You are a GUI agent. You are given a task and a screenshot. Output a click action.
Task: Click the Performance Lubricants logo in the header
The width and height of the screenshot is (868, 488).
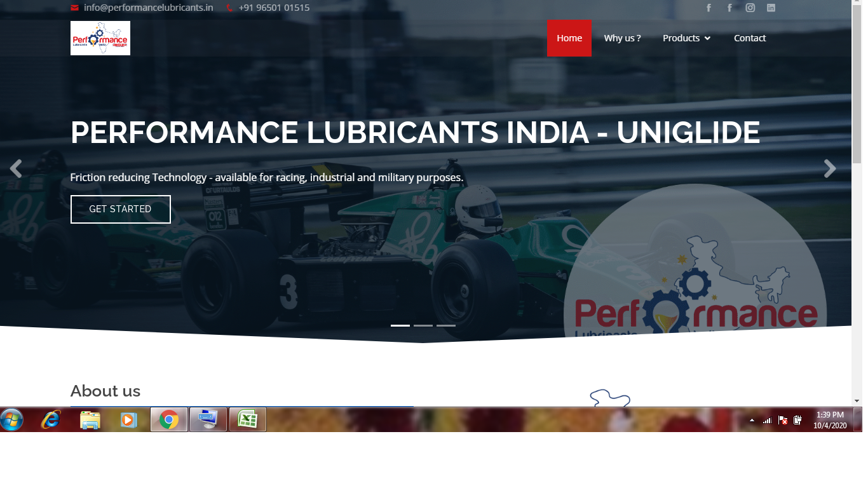pyautogui.click(x=100, y=38)
